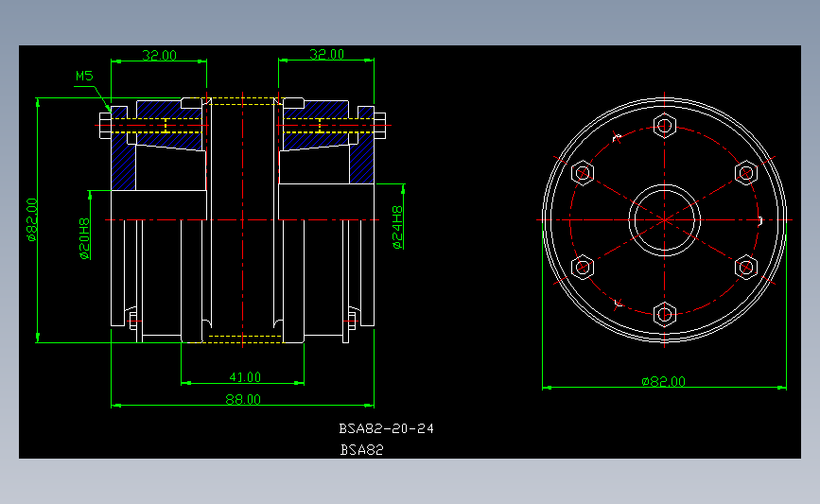The height and width of the screenshot is (504, 820).
Task: Select the vertical ø82.00 dimension at left
Action: (32, 219)
